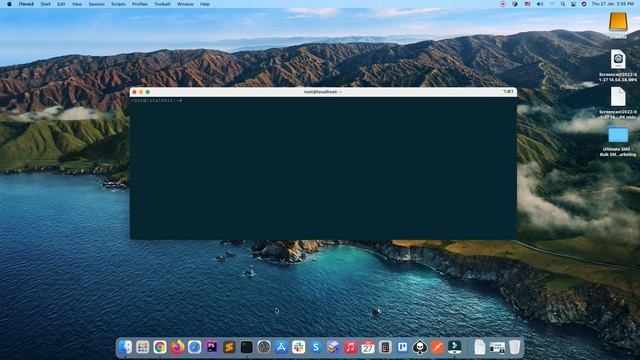This screenshot has height=360, width=640.
Task: Open App Store from the Dock
Action: tap(281, 347)
